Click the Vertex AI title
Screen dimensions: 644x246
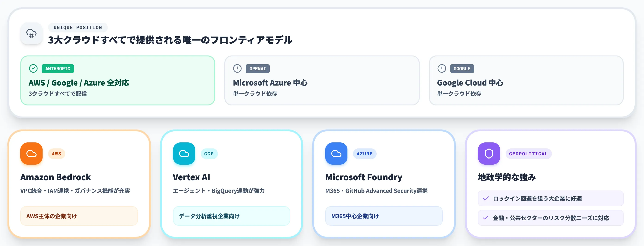tap(191, 177)
